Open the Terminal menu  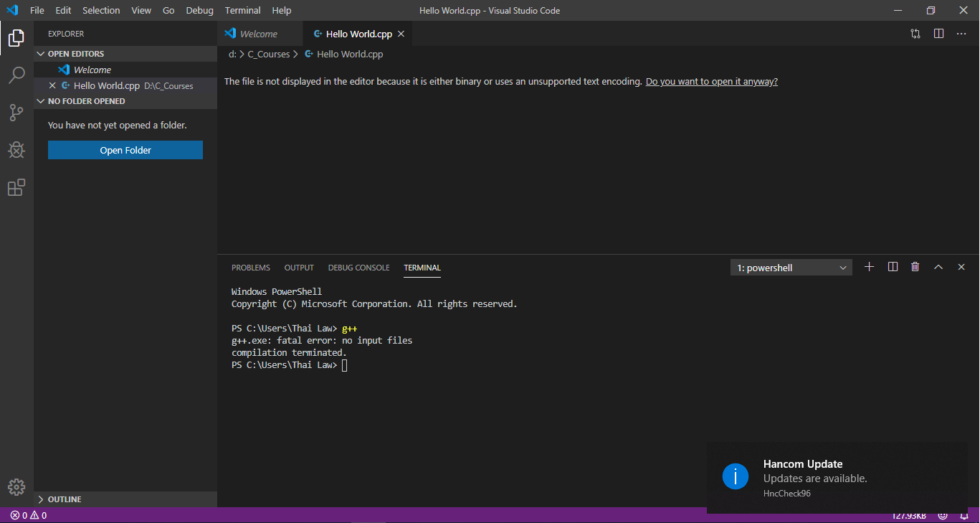click(242, 10)
